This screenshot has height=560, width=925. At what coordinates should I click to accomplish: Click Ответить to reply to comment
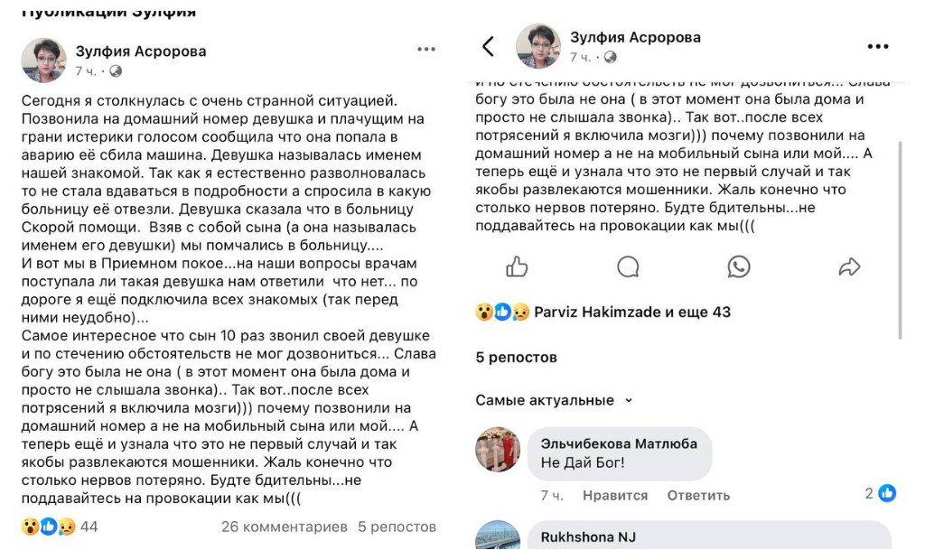pos(698,495)
